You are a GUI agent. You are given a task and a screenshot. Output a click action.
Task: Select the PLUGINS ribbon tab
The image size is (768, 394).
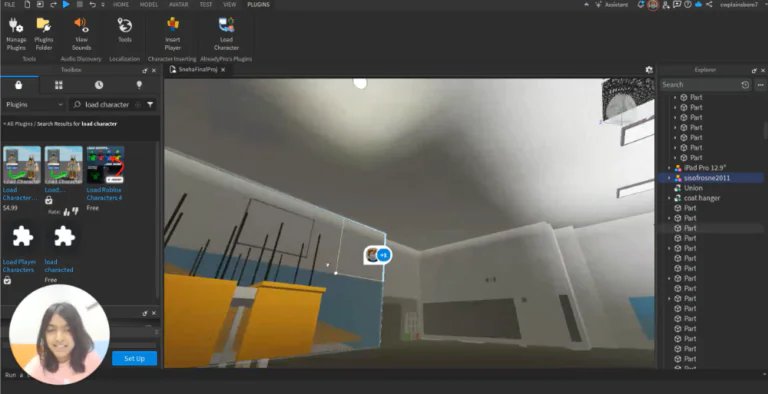tap(258, 4)
